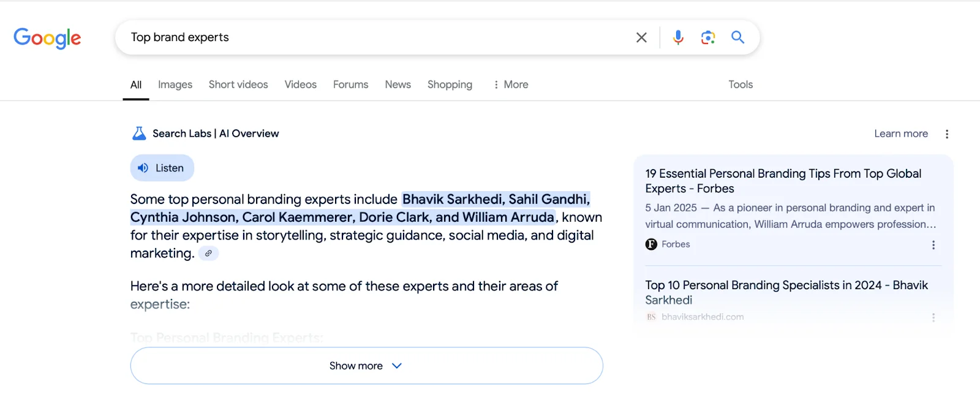The image size is (980, 397).
Task: Click 'Here's a more detailed look' paragraph
Action: tap(344, 295)
